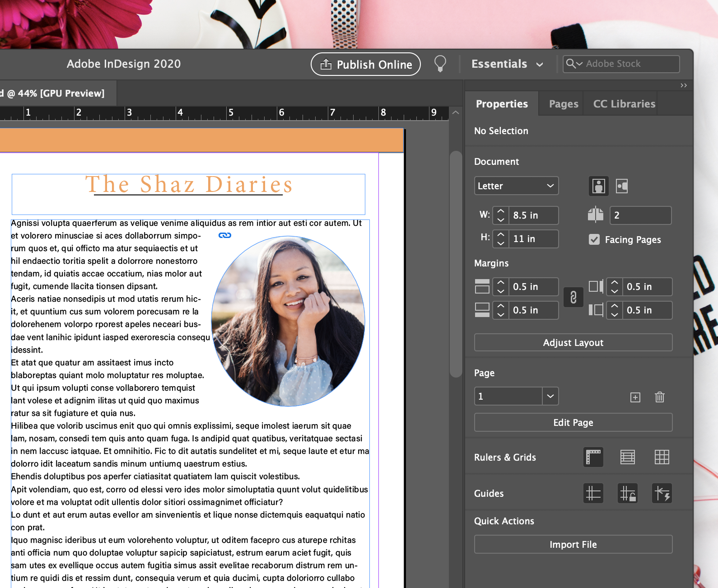
Task: Toggle the smart guides icon
Action: [662, 493]
